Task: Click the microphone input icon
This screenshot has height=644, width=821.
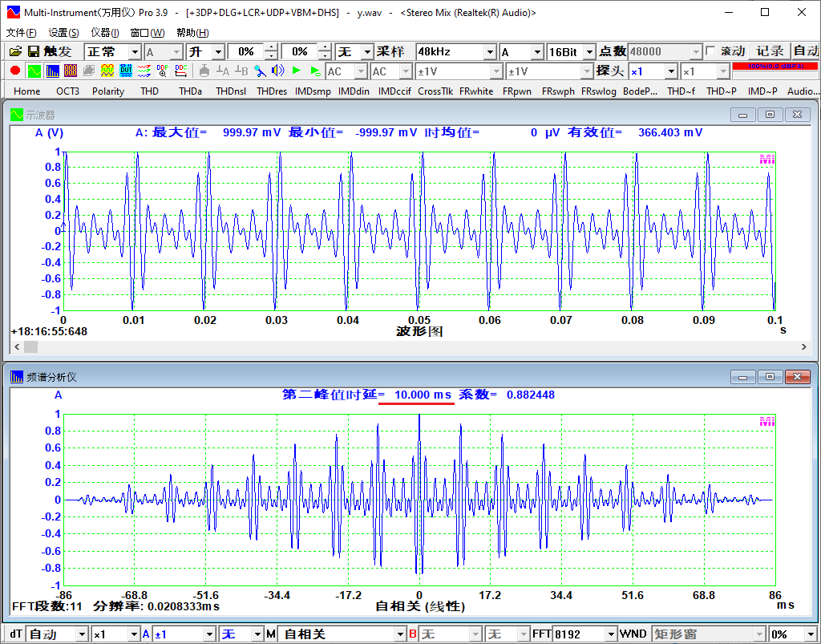Action: [x=260, y=70]
